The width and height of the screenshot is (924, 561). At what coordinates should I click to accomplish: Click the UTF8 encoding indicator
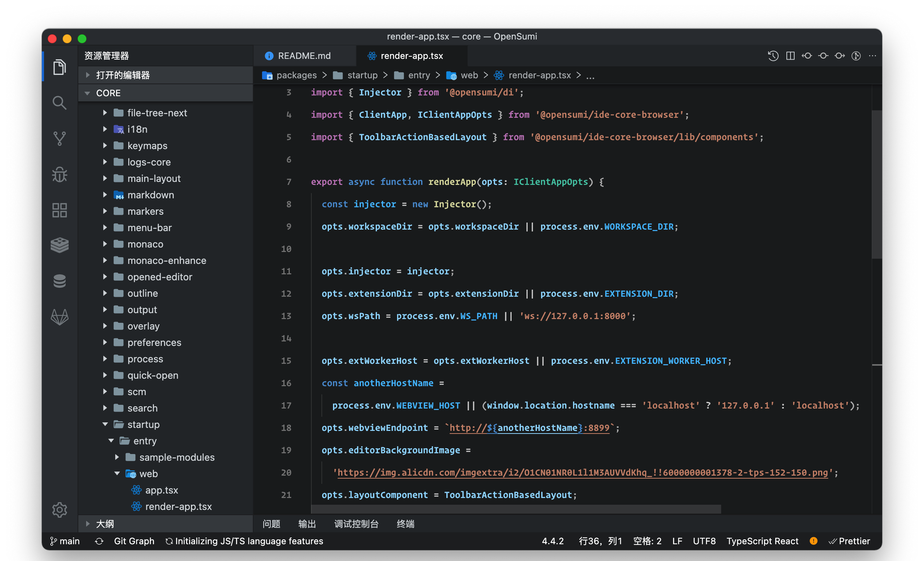tap(704, 541)
